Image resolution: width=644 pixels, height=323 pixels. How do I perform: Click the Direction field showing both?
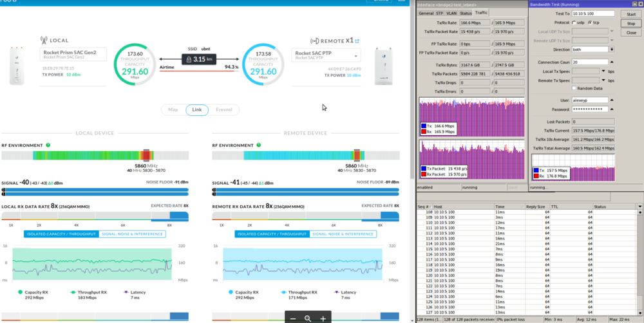point(590,50)
